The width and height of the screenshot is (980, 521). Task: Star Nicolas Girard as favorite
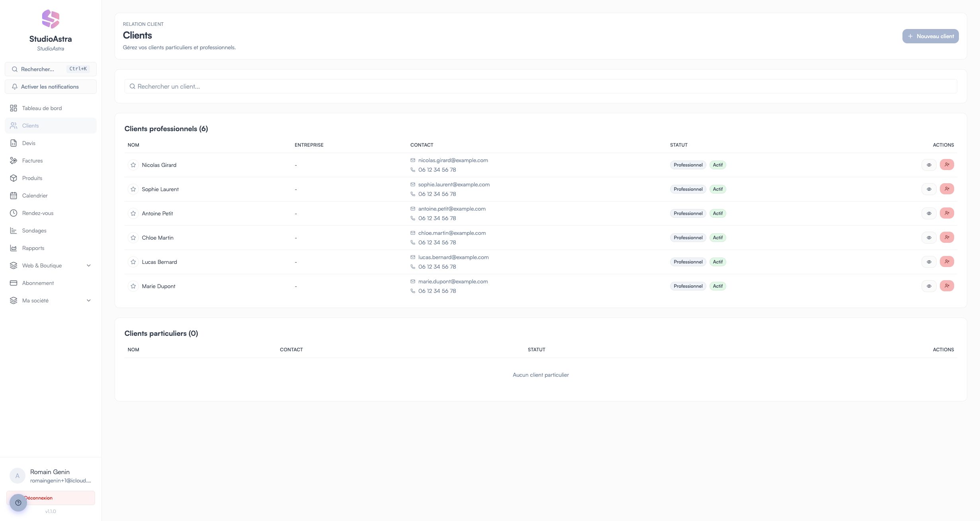click(133, 165)
